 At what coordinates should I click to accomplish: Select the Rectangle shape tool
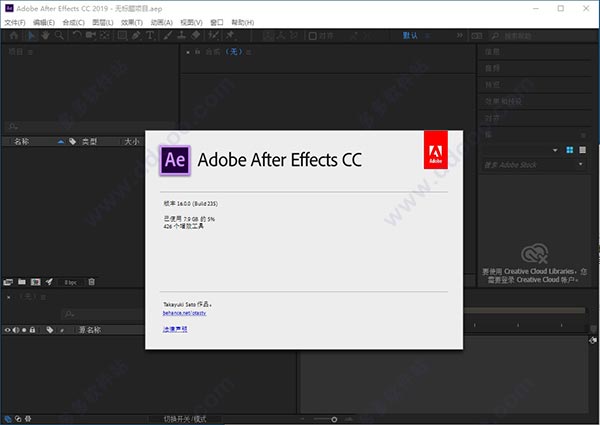click(x=122, y=36)
